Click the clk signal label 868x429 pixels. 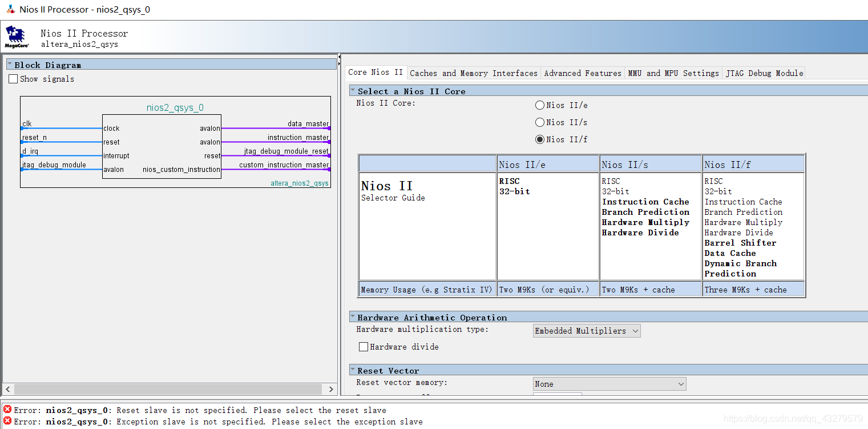tap(27, 123)
